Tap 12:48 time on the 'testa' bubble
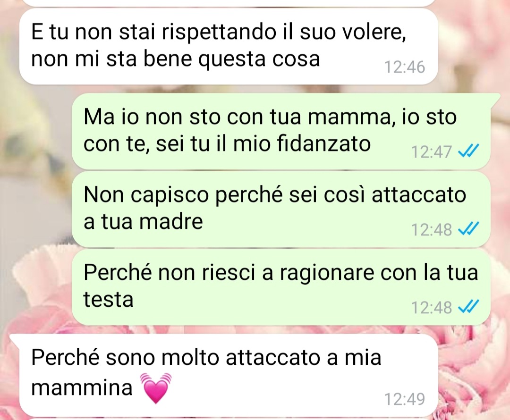Image resolution: width=510 pixels, height=420 pixels. click(431, 307)
